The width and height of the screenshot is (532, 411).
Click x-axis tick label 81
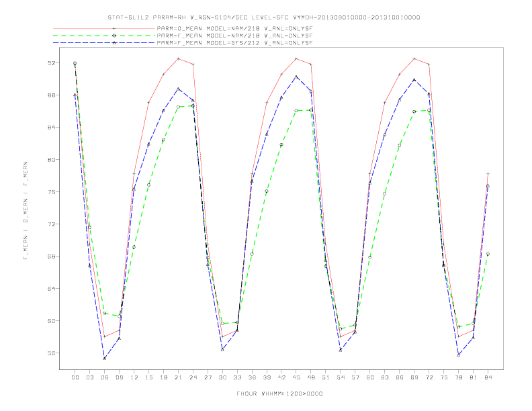(x=474, y=377)
